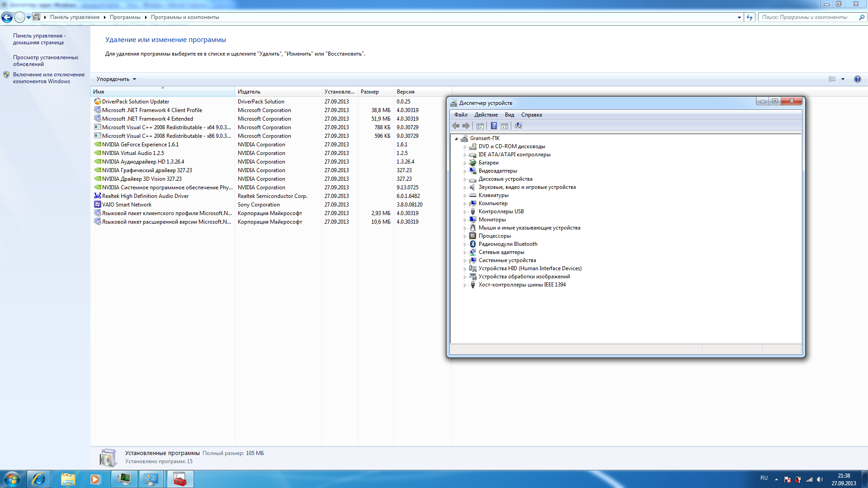Open Windows Media Player from the taskbar
The height and width of the screenshot is (488, 868).
coord(95,479)
